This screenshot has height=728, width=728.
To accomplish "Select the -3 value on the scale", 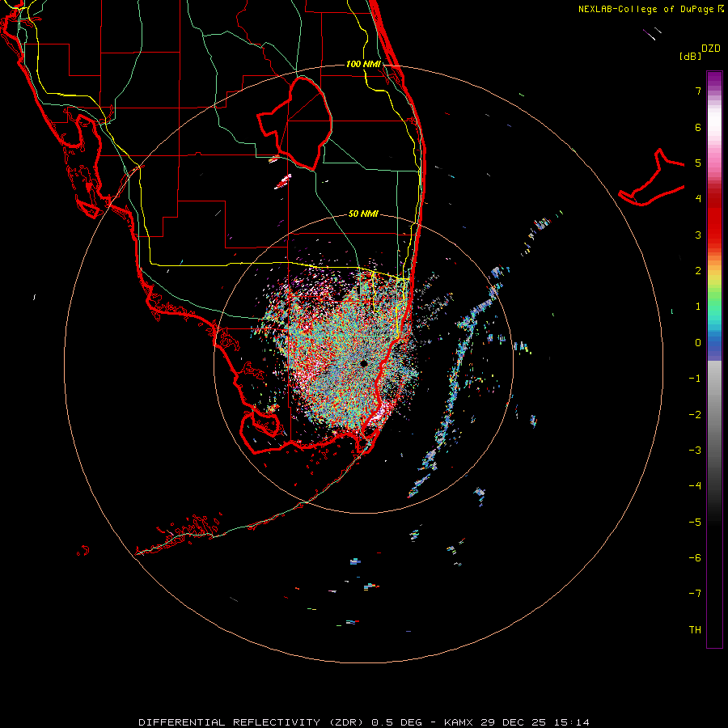I will point(695,450).
